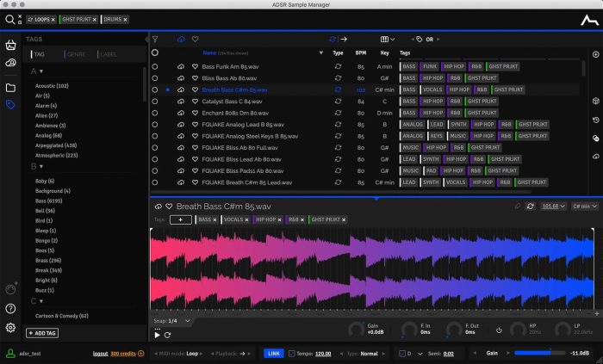Toggle the key D checkbox
Viewport: 603px width, 364px height.
[402, 354]
